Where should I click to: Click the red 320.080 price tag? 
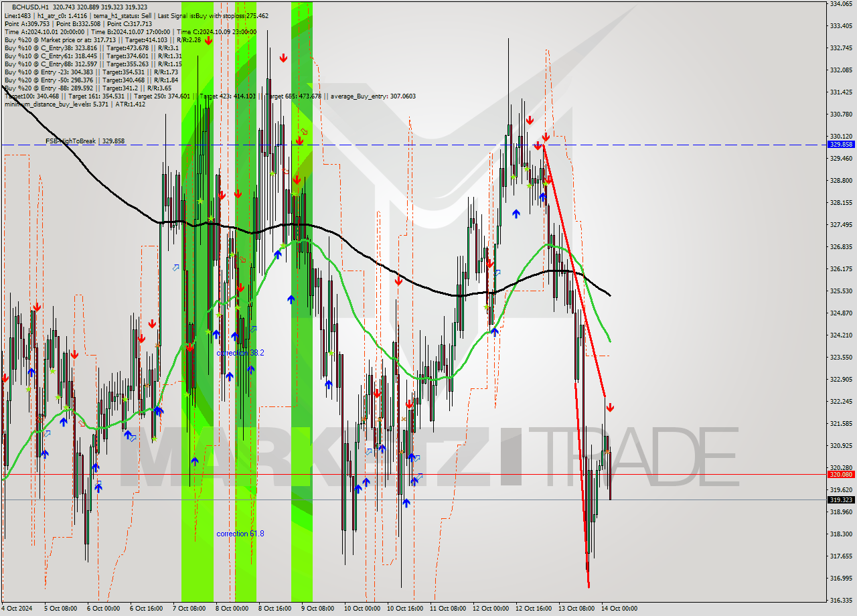point(841,474)
